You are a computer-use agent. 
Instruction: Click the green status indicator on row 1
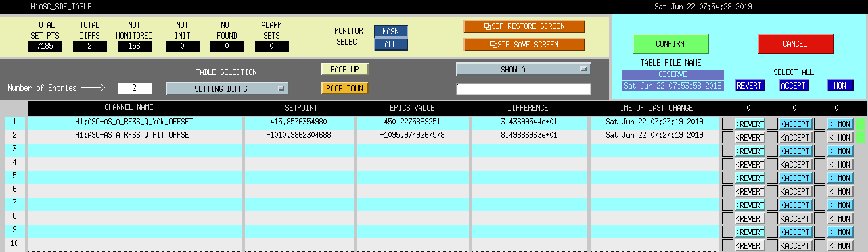861,124
